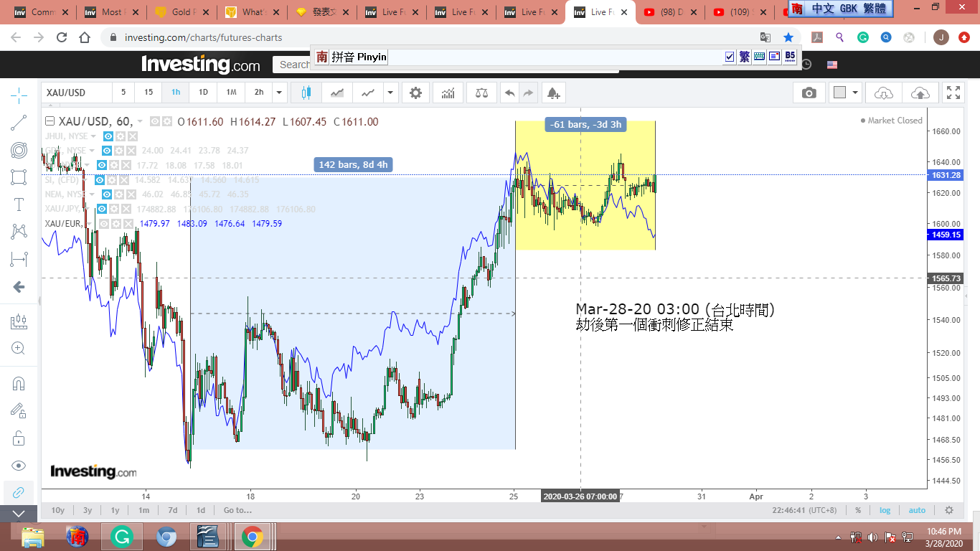The width and height of the screenshot is (980, 551).
Task: Collapse the legend with minus box
Action: (x=50, y=121)
